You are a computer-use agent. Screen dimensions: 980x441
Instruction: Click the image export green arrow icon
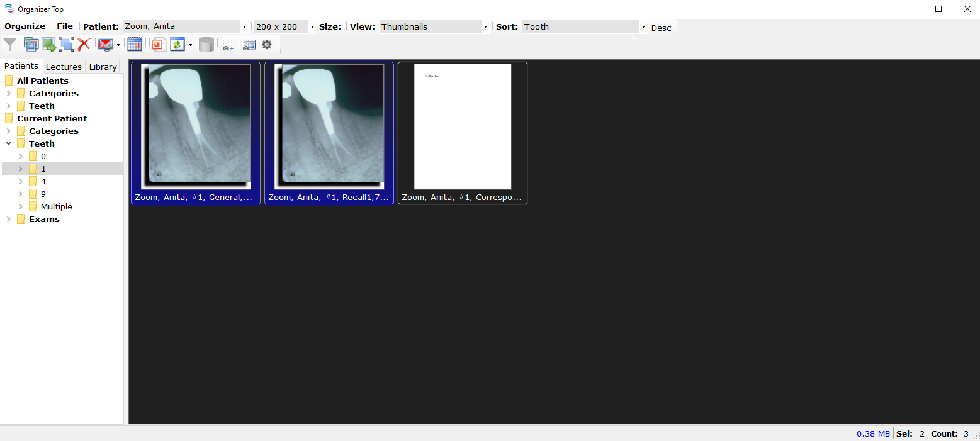pos(49,45)
